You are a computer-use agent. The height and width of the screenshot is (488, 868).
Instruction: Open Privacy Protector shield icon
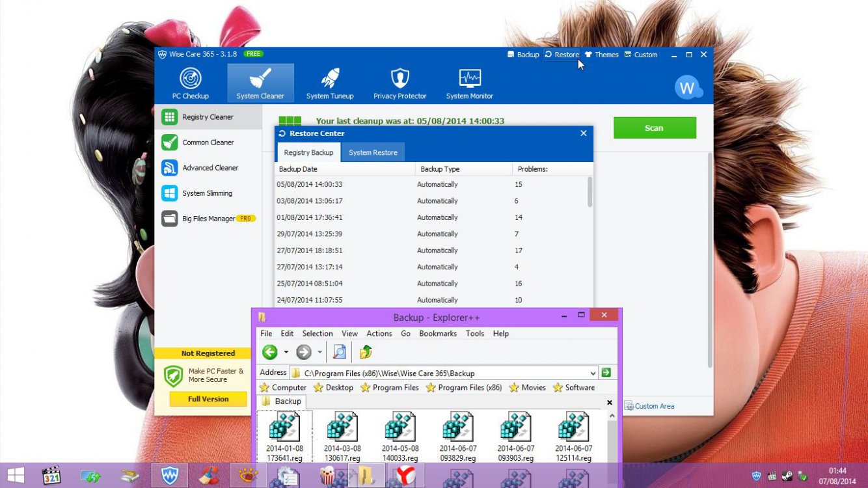400,83
